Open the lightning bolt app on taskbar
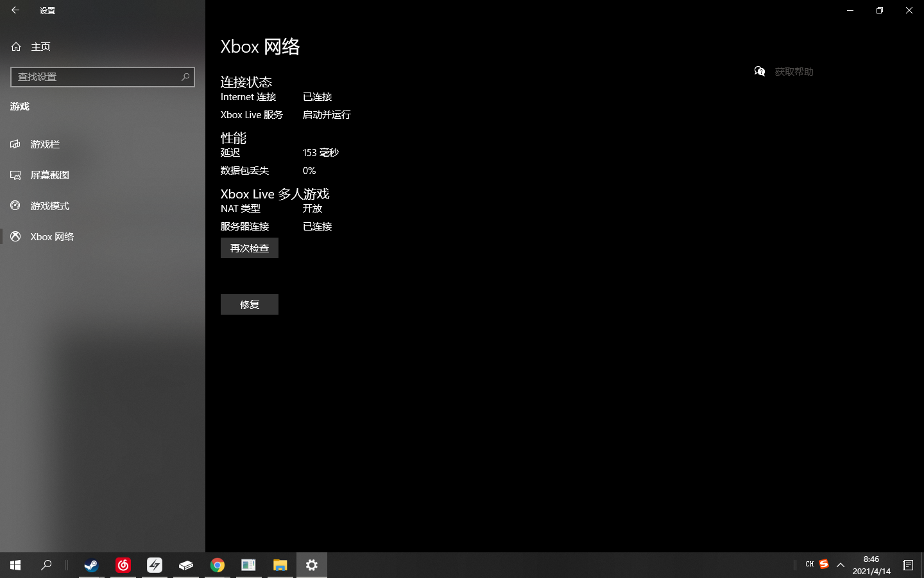This screenshot has height=578, width=924. tap(155, 565)
